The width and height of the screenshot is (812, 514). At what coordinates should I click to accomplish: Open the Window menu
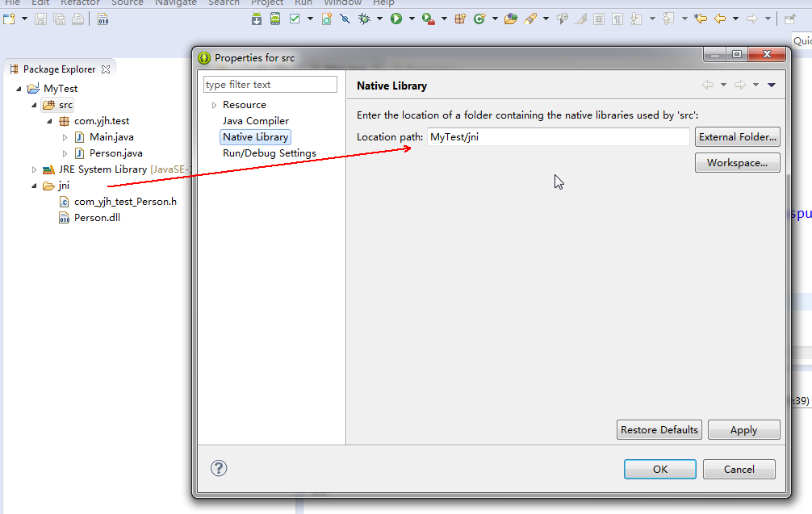[x=343, y=2]
